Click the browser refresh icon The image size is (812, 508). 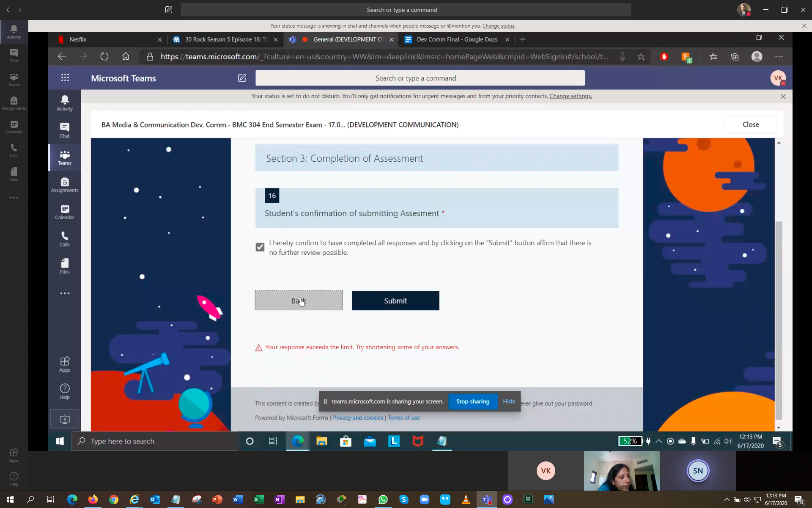coord(104,56)
